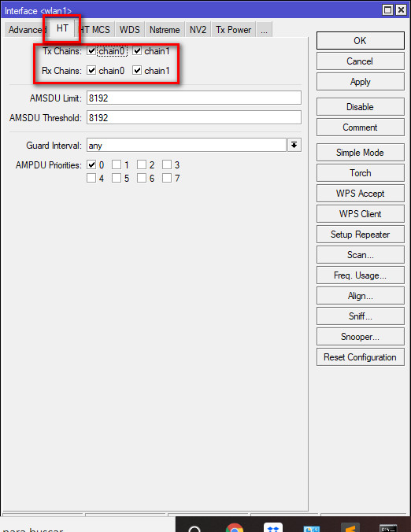Viewport: 411px width, 532px height.
Task: Click the Apply button
Action: pos(360,82)
